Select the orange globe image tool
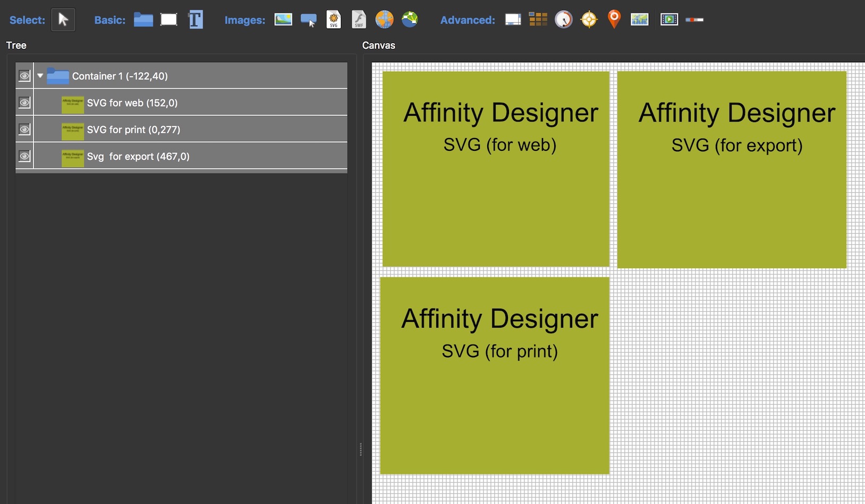865x504 pixels. (385, 20)
